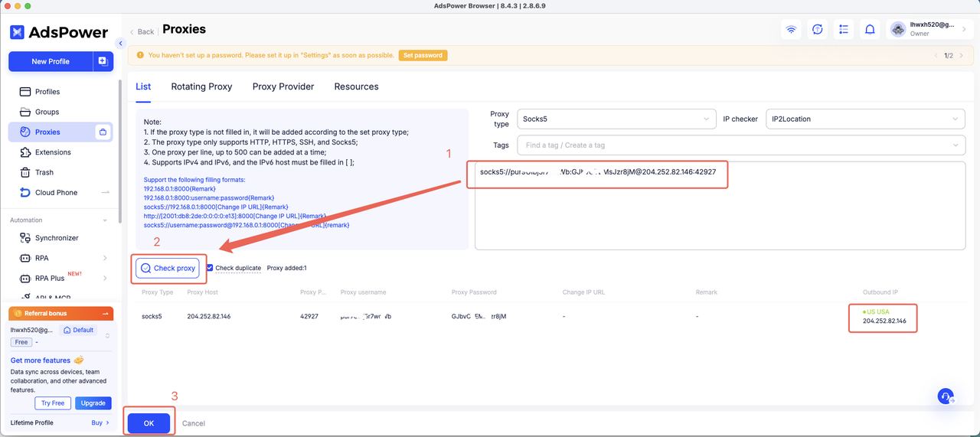The height and width of the screenshot is (437, 980).
Task: Click the Default workspace tag
Action: pyautogui.click(x=79, y=330)
